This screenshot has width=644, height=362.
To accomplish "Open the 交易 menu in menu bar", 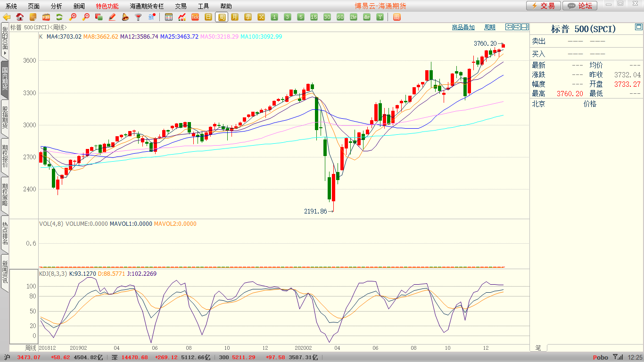I will (181, 6).
